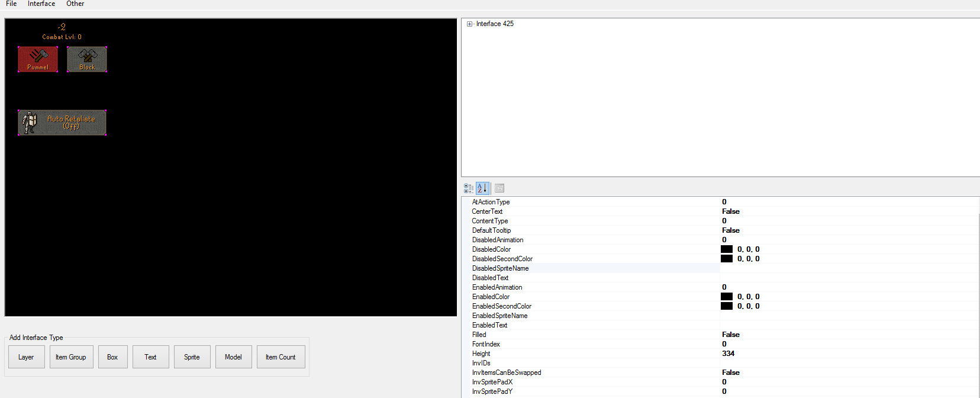The image size is (980, 398).
Task: Select the Pummel attack style icon
Action: (38, 59)
